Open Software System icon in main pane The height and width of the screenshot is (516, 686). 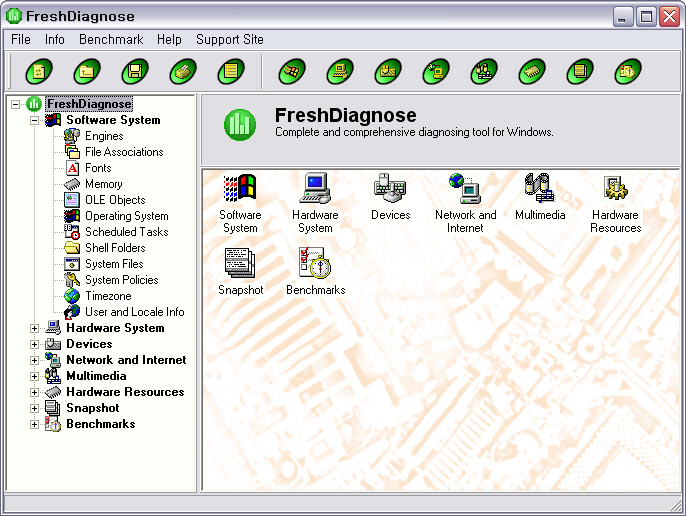point(240,188)
